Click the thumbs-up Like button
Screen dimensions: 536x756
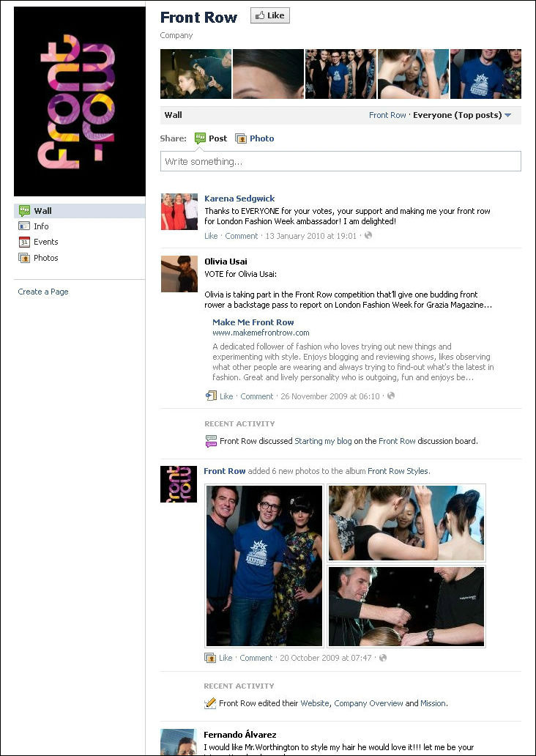[x=270, y=15]
